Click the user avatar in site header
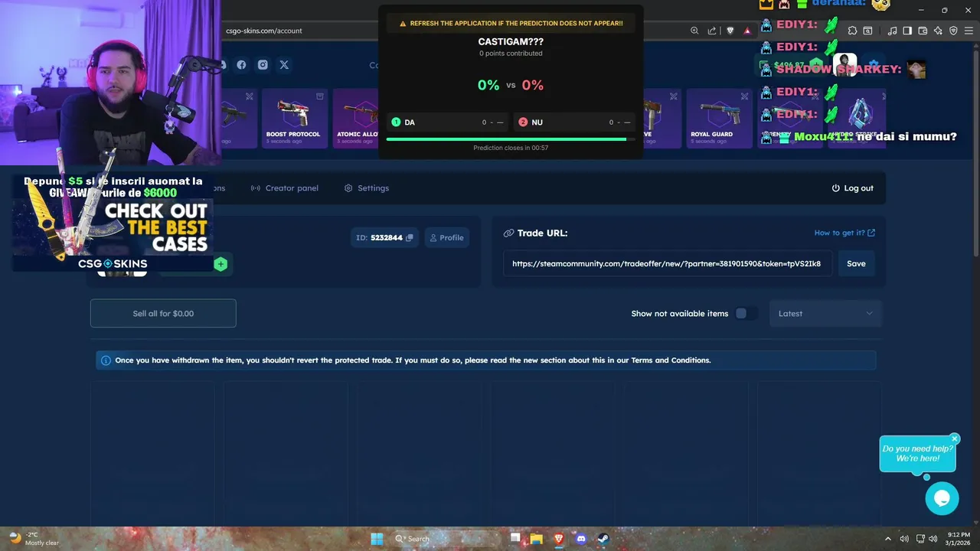 coord(844,65)
